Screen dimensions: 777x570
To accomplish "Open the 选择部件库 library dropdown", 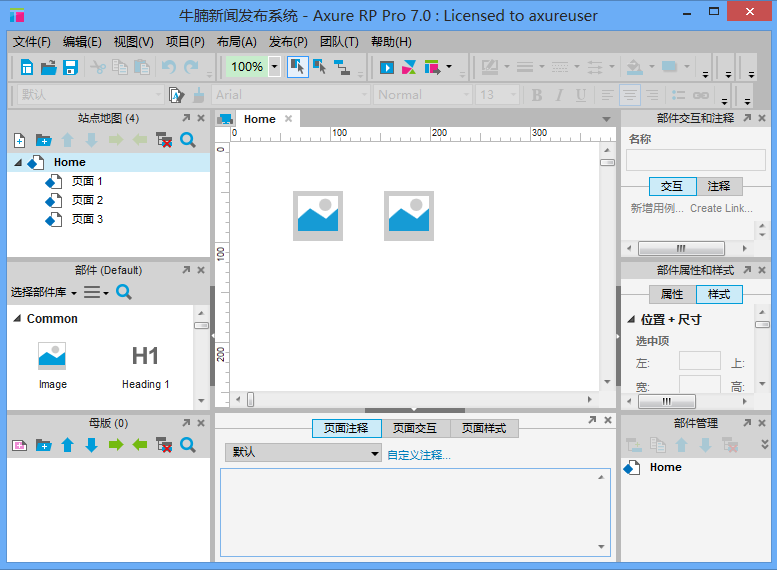I will pos(44,292).
